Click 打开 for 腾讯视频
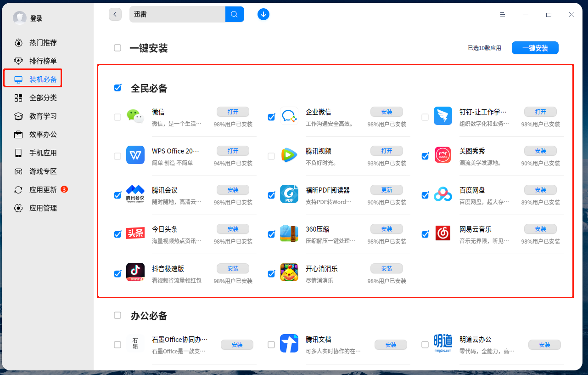The width and height of the screenshot is (588, 375). [386, 151]
